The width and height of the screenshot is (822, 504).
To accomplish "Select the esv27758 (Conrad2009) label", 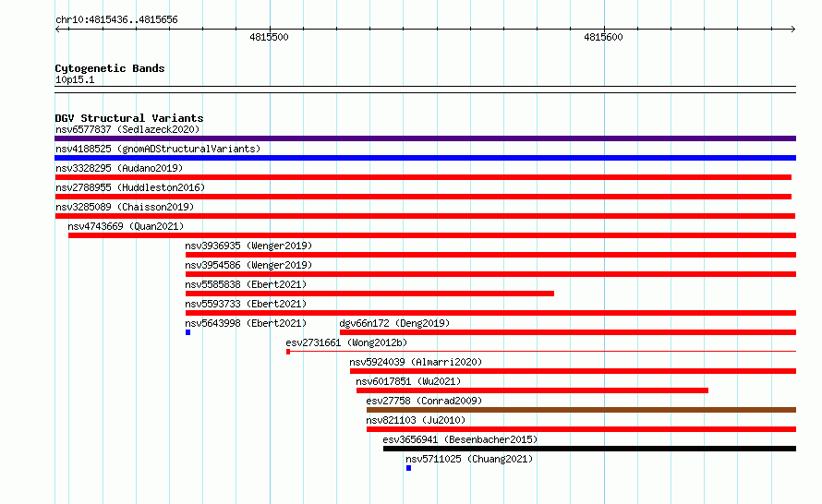I will pyautogui.click(x=424, y=401).
